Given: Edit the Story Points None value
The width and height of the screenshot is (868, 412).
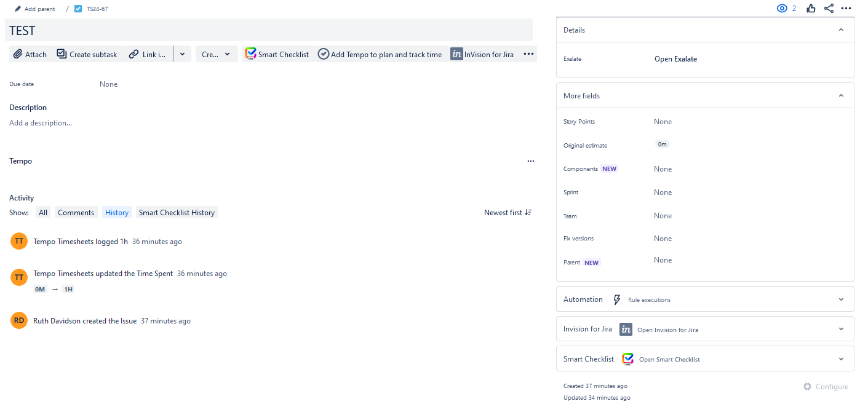Looking at the screenshot, I should [x=663, y=122].
